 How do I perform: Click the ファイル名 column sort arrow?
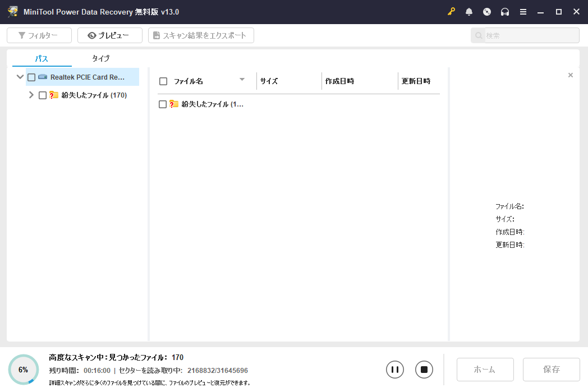click(x=242, y=79)
